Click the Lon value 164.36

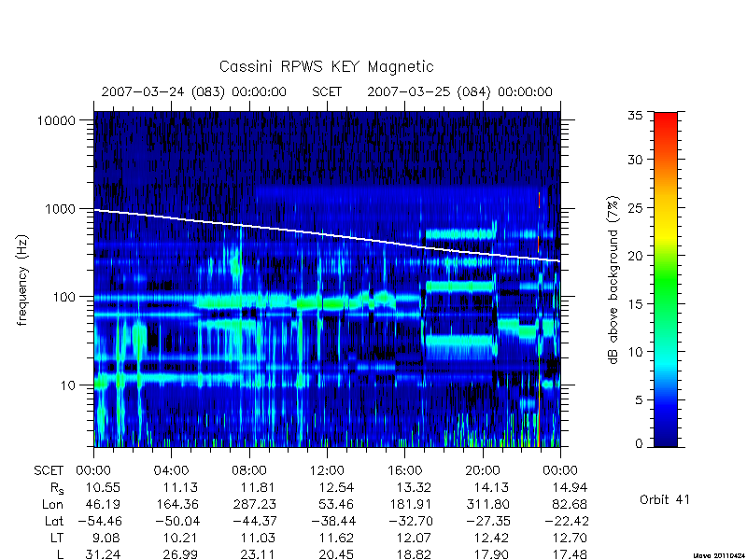tap(176, 504)
